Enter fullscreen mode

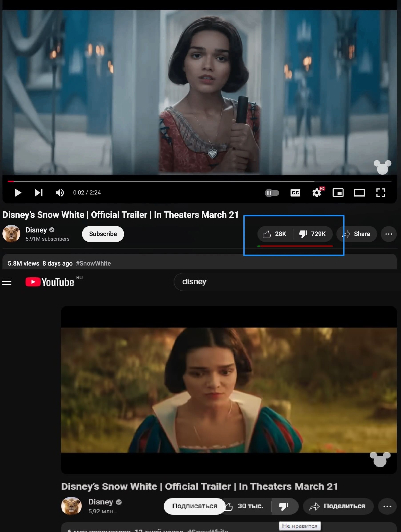[x=381, y=193]
